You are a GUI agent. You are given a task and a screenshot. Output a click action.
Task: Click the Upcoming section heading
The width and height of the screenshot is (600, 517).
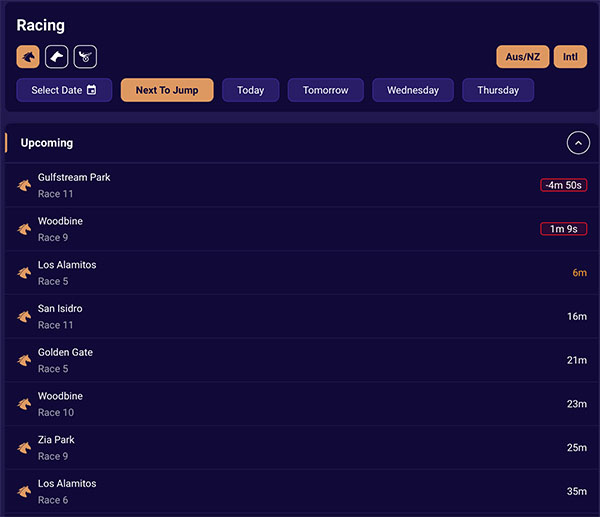pos(47,143)
